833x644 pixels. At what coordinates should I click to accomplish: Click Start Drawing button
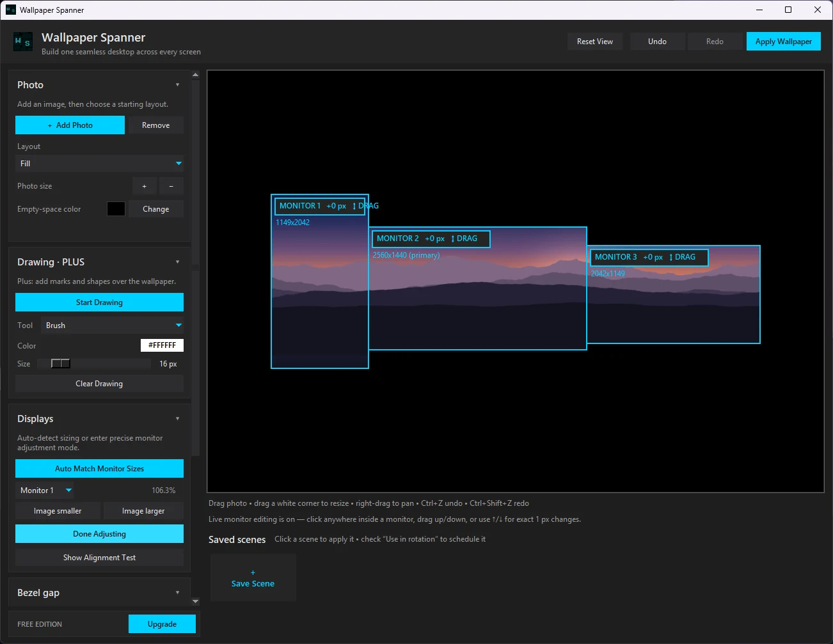point(99,302)
